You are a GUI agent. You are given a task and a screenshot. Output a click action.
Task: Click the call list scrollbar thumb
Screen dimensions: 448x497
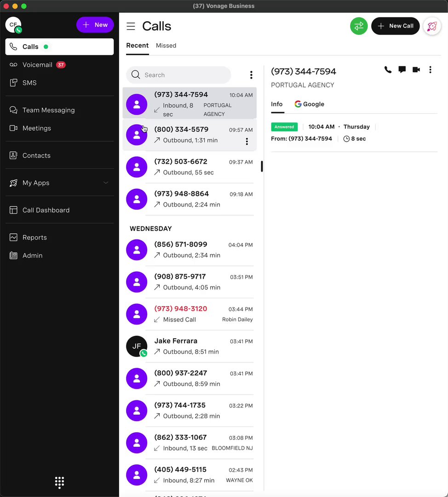coord(262,166)
